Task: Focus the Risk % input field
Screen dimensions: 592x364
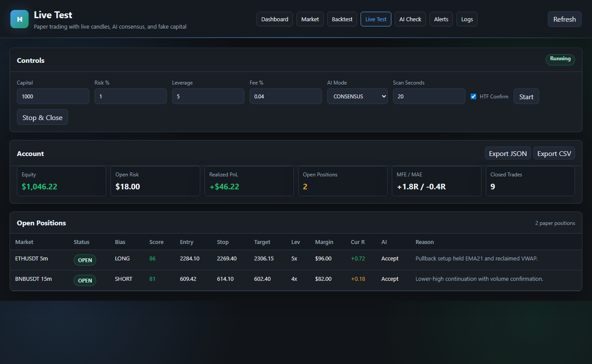Action: [130, 96]
